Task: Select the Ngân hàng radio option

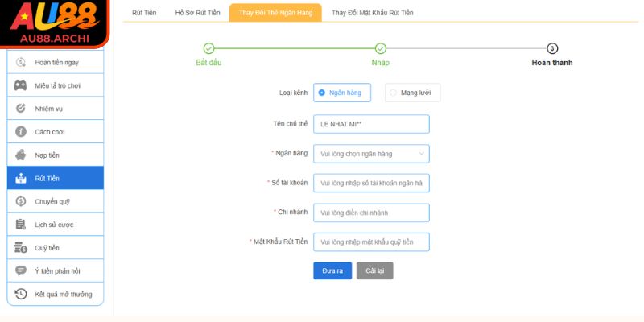Action: (x=322, y=93)
